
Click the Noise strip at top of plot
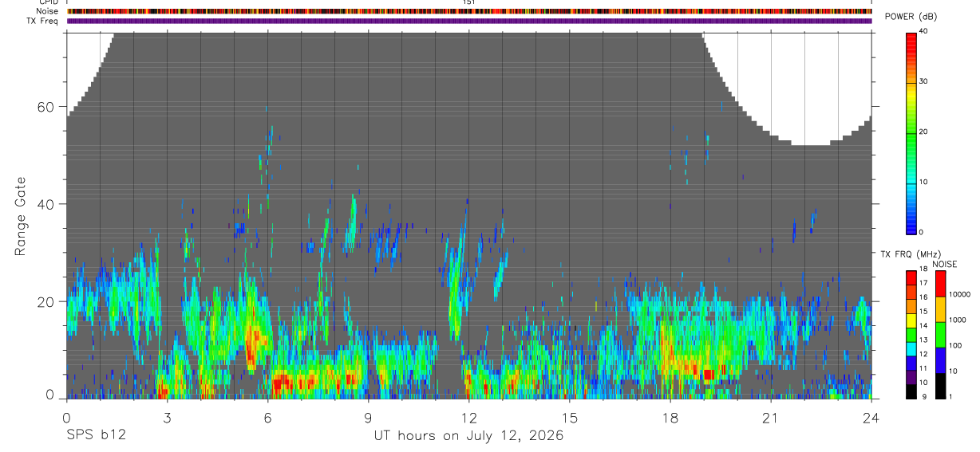pos(469,12)
